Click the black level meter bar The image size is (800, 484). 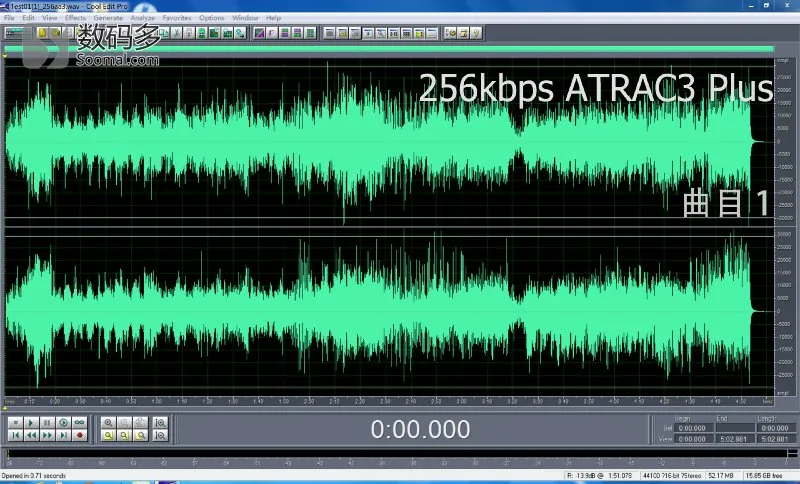[397, 453]
